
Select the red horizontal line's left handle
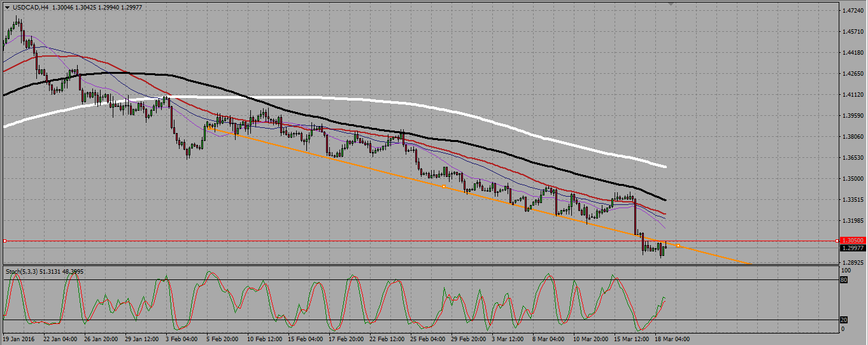[4, 241]
